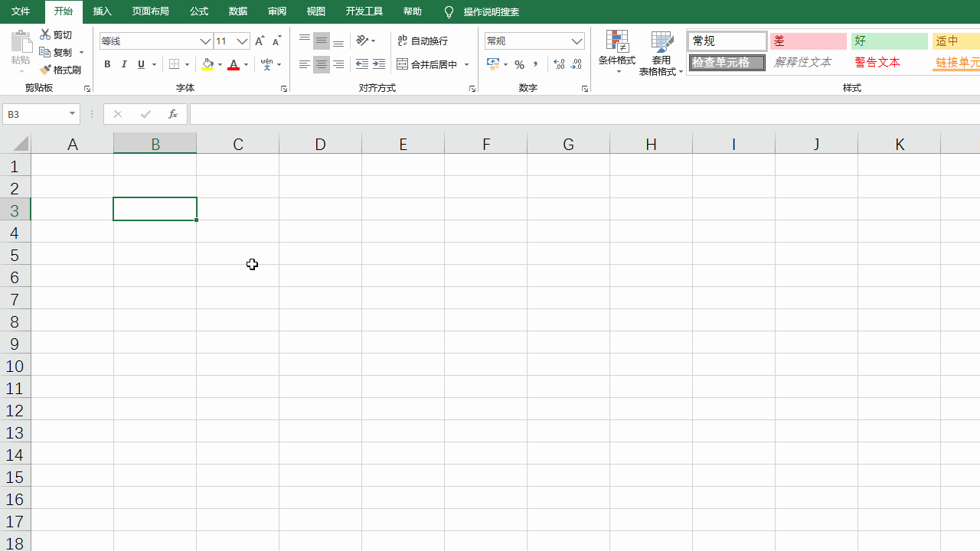The width and height of the screenshot is (980, 551).
Task: Apply red font color A
Action: tap(234, 64)
